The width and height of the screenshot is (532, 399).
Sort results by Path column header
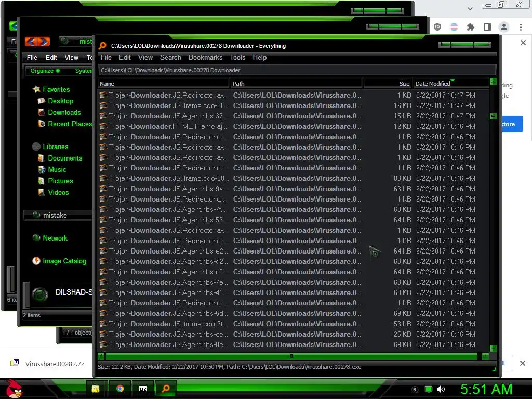pyautogui.click(x=296, y=84)
